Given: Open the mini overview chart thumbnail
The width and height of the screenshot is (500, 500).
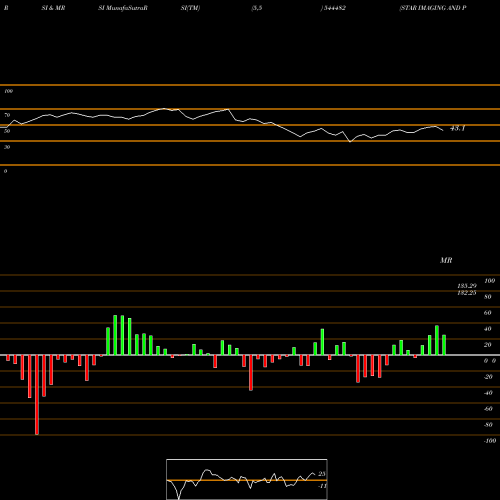Looking at the screenshot, I should [247, 479].
